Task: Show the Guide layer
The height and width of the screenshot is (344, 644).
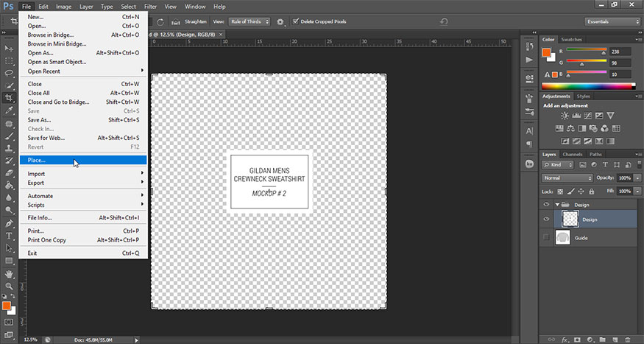Action: [546, 237]
